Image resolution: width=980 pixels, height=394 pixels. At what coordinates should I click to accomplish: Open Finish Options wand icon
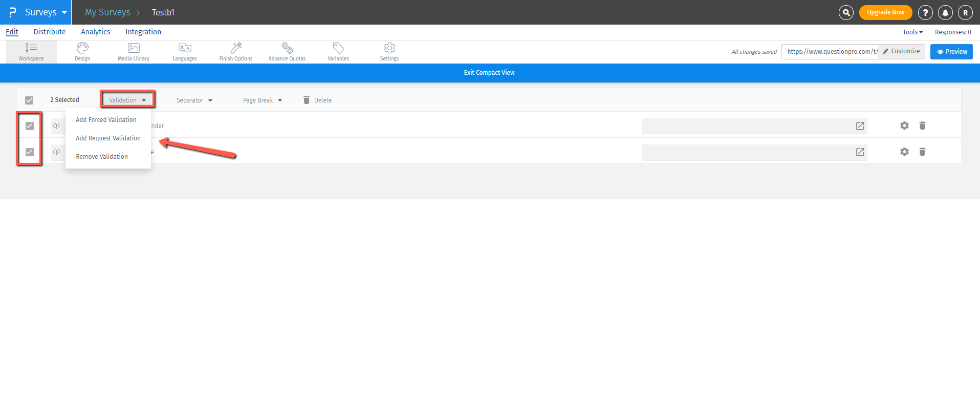coord(236,48)
